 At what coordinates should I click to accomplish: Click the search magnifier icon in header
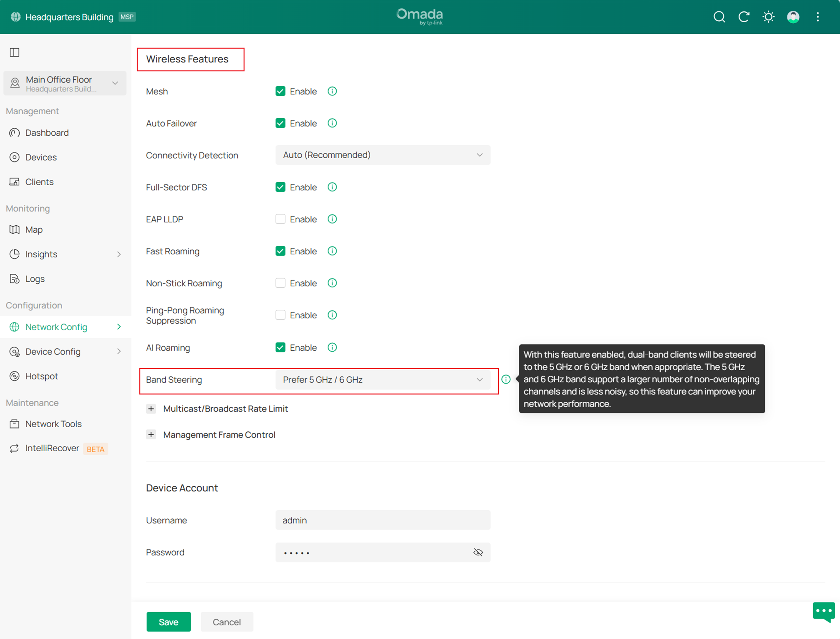[719, 17]
